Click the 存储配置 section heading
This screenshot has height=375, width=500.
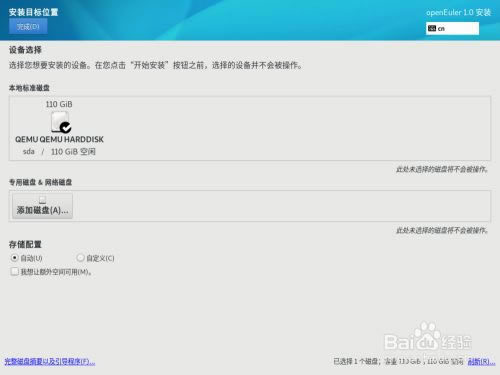[x=25, y=244]
